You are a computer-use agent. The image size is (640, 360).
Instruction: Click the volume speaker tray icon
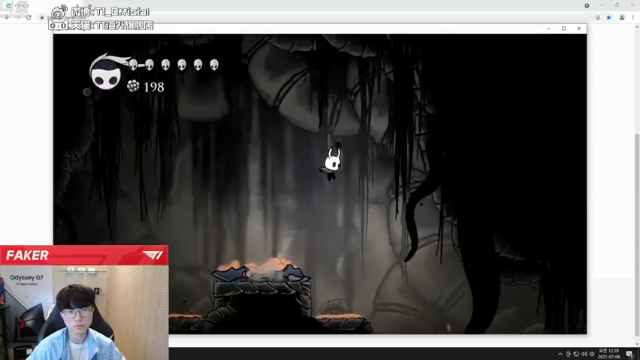584,354
